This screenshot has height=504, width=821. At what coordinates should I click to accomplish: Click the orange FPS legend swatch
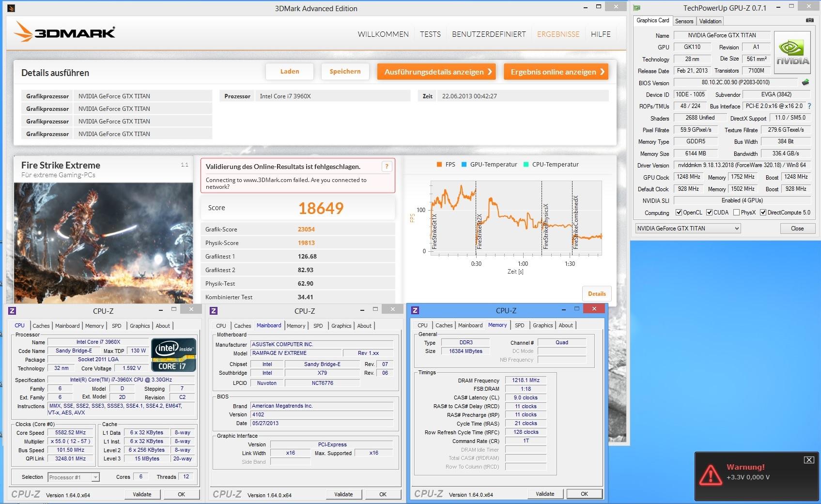[439, 165]
